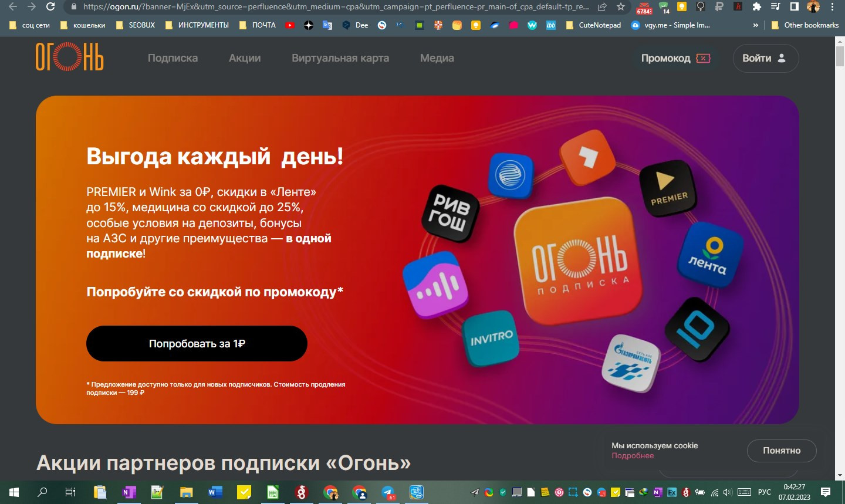Open the Медиа menu item

(437, 58)
